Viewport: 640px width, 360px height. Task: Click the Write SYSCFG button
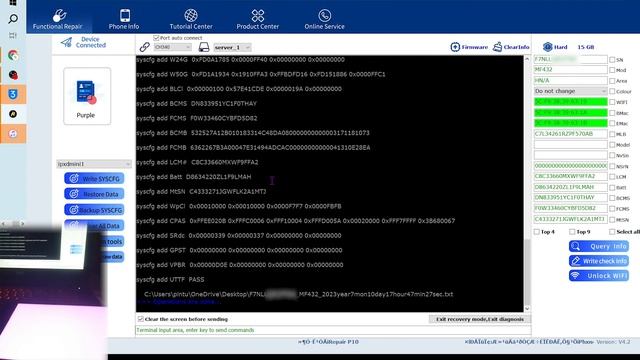(94, 178)
